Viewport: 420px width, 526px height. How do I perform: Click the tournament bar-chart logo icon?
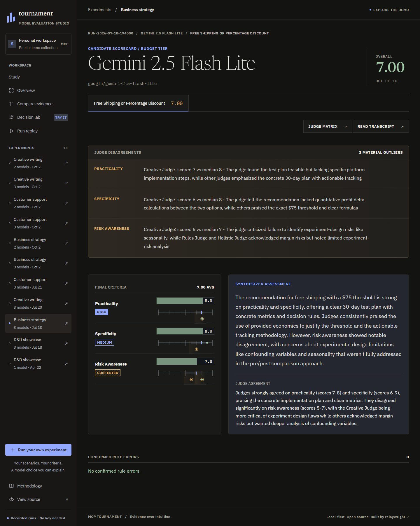click(x=11, y=18)
